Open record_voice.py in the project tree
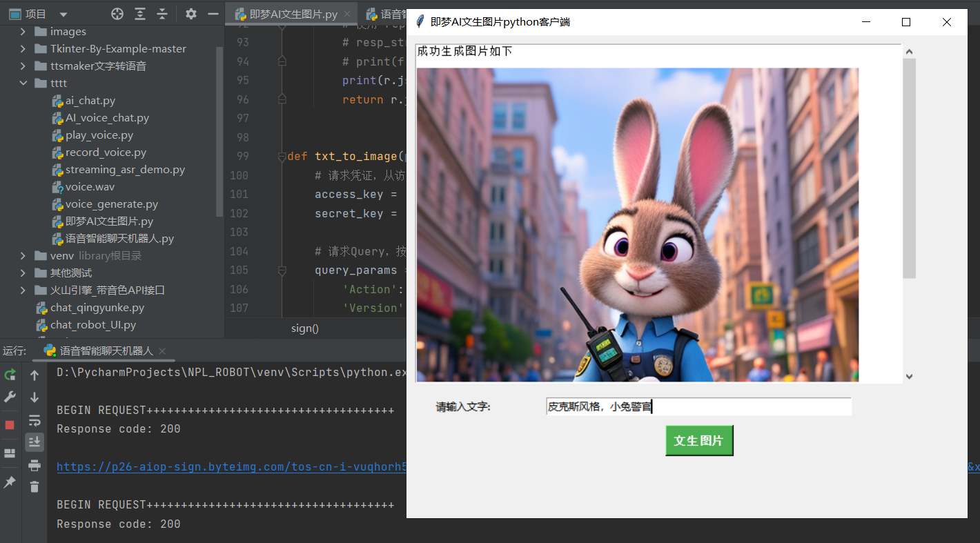This screenshot has width=980, height=543. tap(106, 152)
